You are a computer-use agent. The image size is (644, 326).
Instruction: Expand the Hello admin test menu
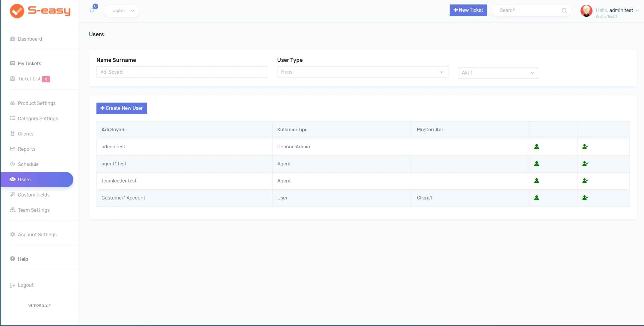[x=617, y=10]
